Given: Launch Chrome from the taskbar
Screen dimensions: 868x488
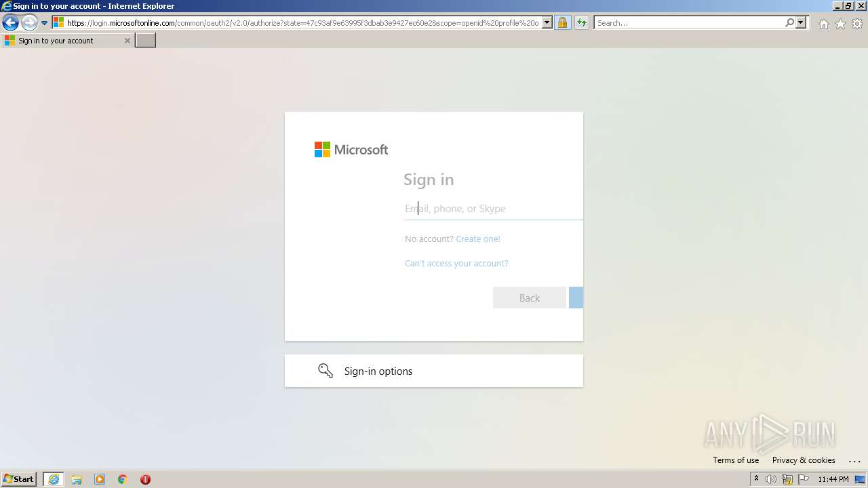Looking at the screenshot, I should point(123,479).
